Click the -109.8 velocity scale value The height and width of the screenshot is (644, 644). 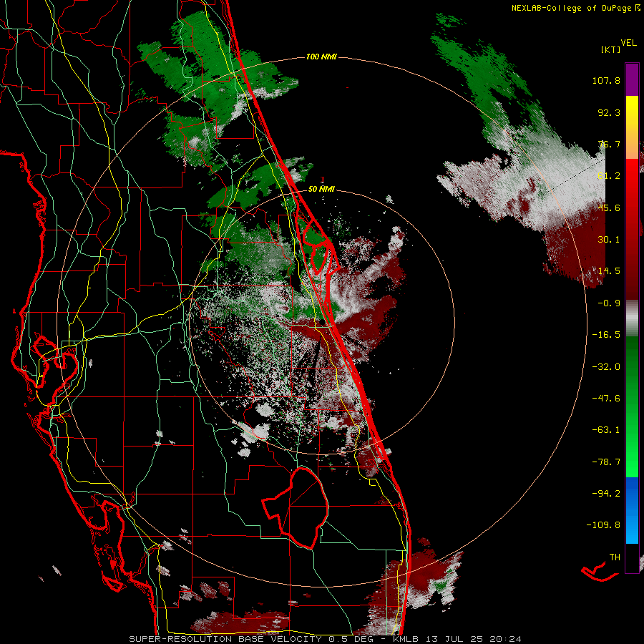click(603, 525)
